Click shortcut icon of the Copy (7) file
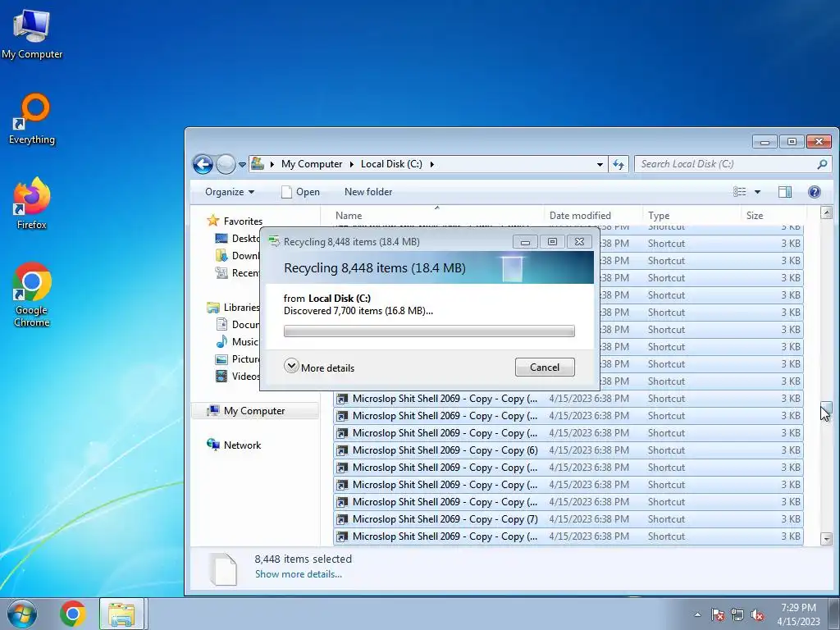 (342, 519)
